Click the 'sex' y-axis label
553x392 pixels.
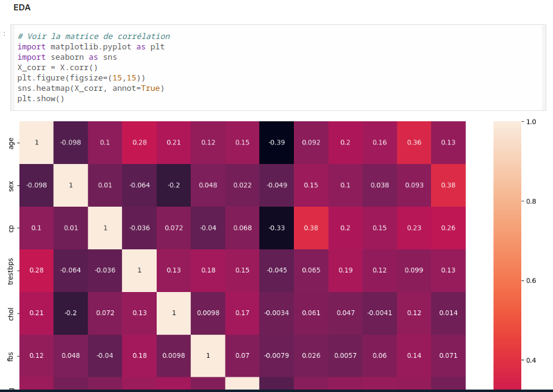pyautogui.click(x=12, y=185)
